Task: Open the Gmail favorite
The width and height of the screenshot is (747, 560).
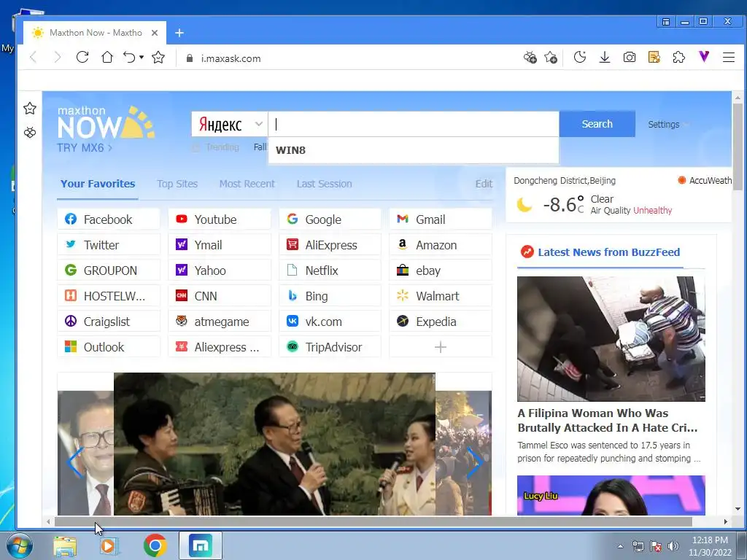Action: [x=440, y=219]
